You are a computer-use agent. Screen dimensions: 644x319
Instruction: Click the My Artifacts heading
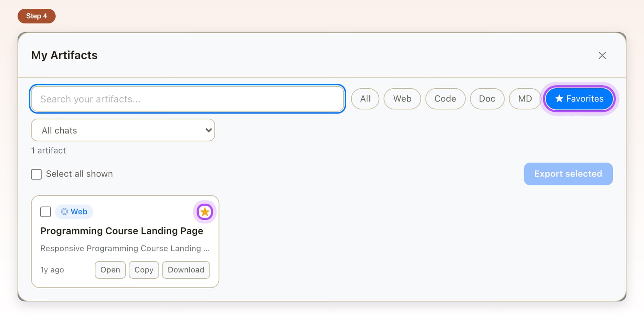(x=64, y=55)
